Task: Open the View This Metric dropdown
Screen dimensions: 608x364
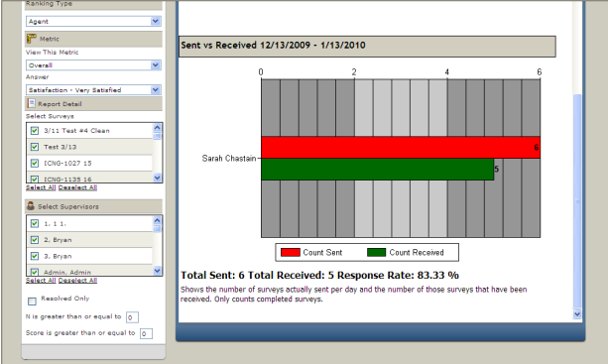Action: pos(93,65)
